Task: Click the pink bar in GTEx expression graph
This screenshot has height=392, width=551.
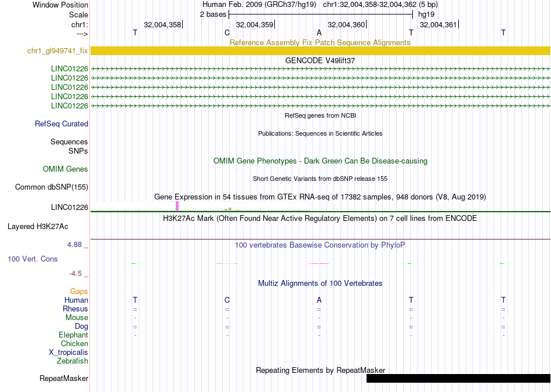Action: (177, 206)
